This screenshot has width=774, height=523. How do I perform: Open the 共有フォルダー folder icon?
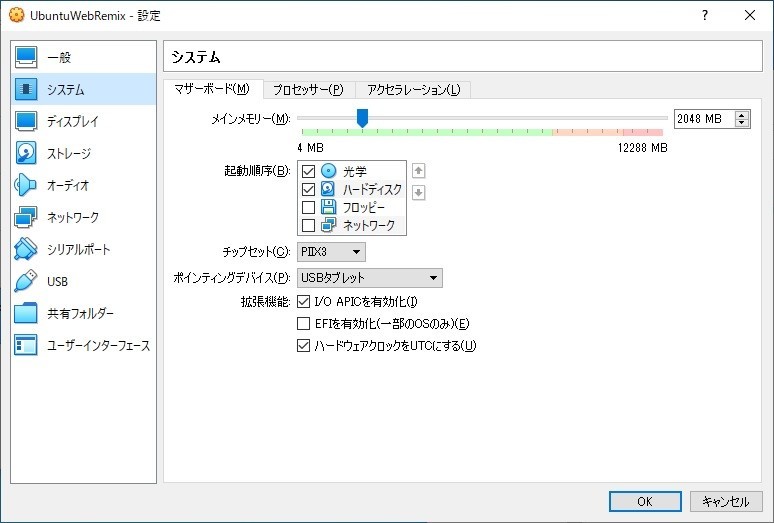coord(26,313)
